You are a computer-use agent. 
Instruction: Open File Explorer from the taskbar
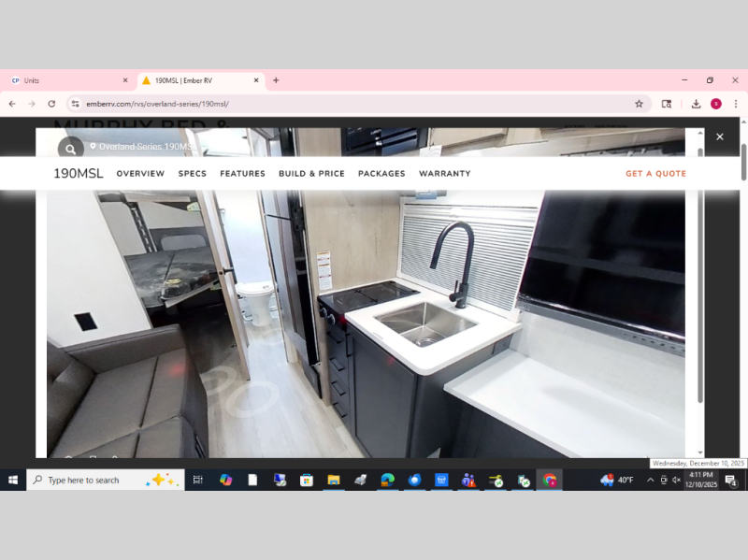[x=333, y=480]
